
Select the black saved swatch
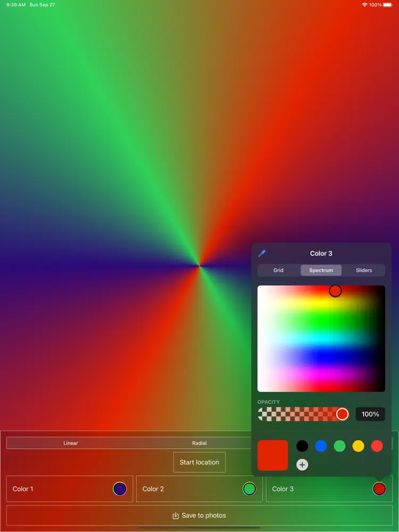click(x=302, y=446)
